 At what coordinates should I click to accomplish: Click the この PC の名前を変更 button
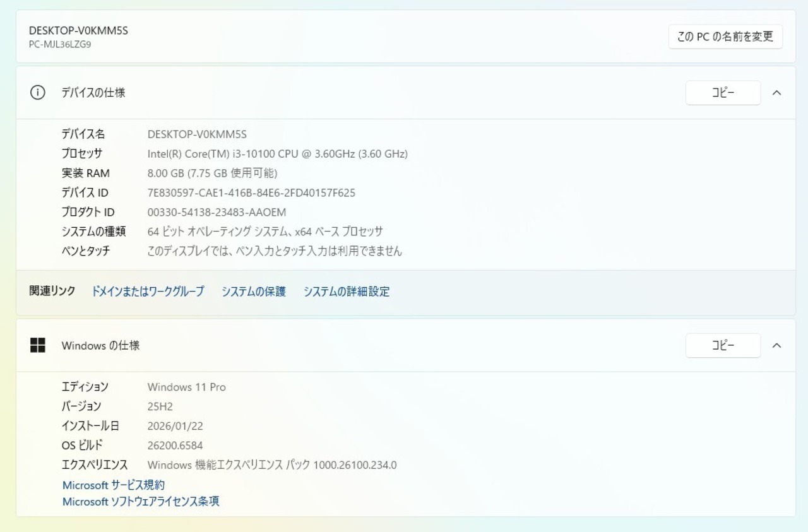(x=725, y=37)
